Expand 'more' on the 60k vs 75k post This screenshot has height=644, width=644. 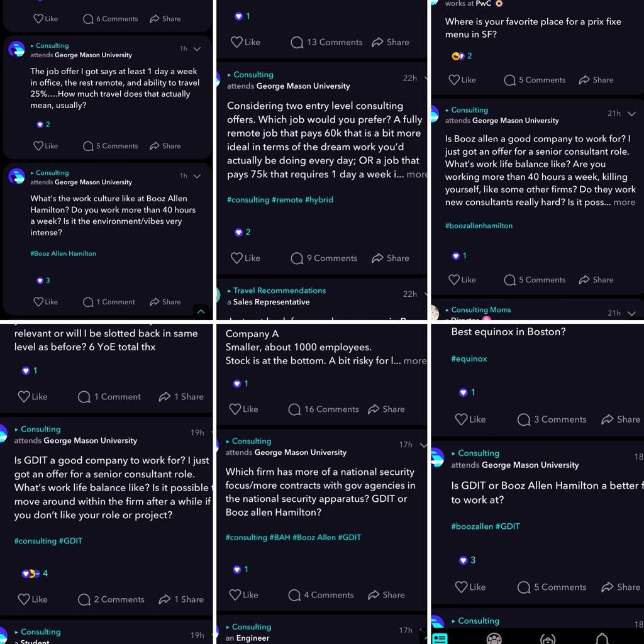click(416, 174)
